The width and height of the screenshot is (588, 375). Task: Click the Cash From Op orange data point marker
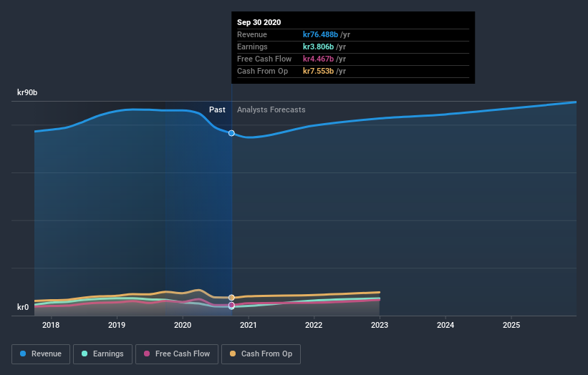[x=231, y=298]
